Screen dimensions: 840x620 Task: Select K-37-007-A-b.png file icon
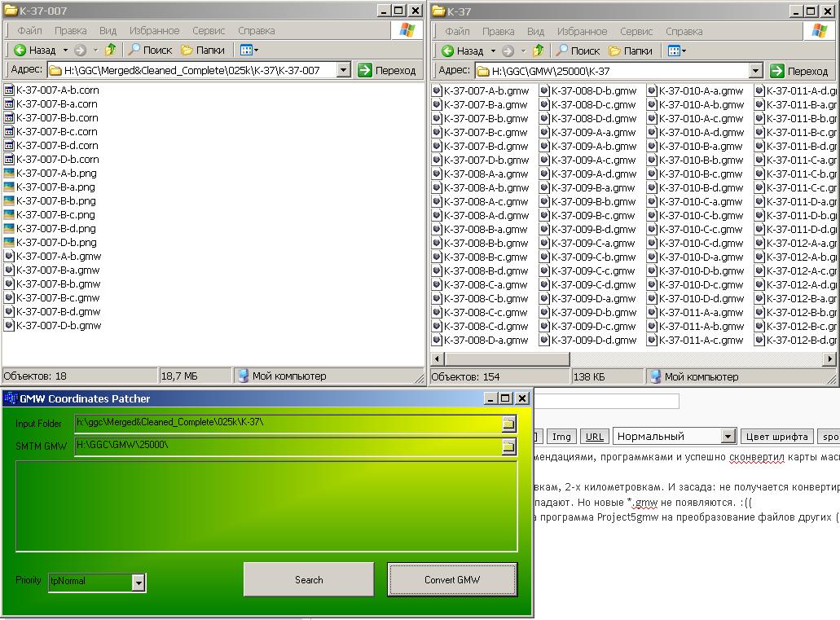point(9,174)
